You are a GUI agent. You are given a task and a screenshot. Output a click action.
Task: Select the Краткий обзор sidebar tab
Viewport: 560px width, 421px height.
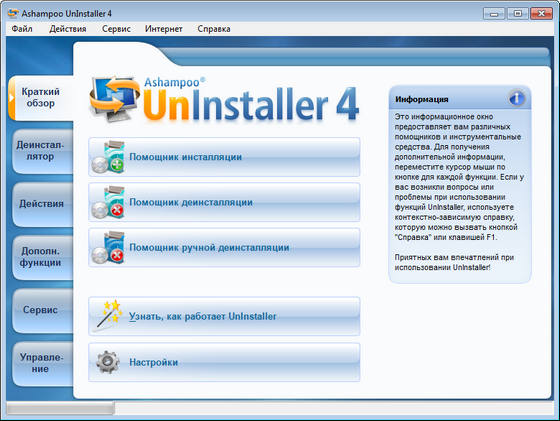point(41,97)
